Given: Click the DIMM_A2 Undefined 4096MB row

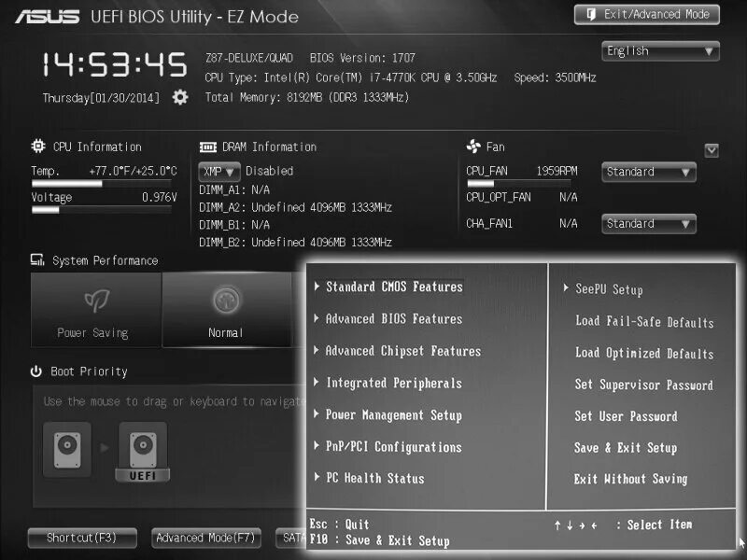Looking at the screenshot, I should point(295,207).
